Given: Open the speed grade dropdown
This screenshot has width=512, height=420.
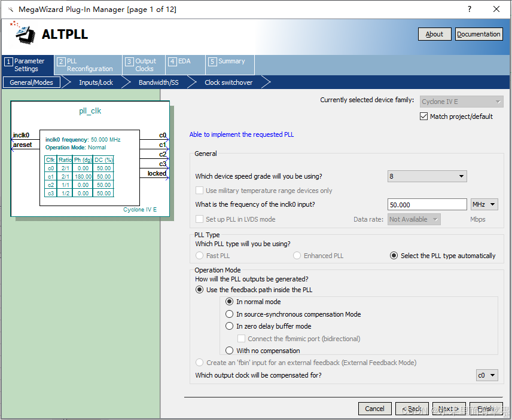Looking at the screenshot, I should [427, 176].
